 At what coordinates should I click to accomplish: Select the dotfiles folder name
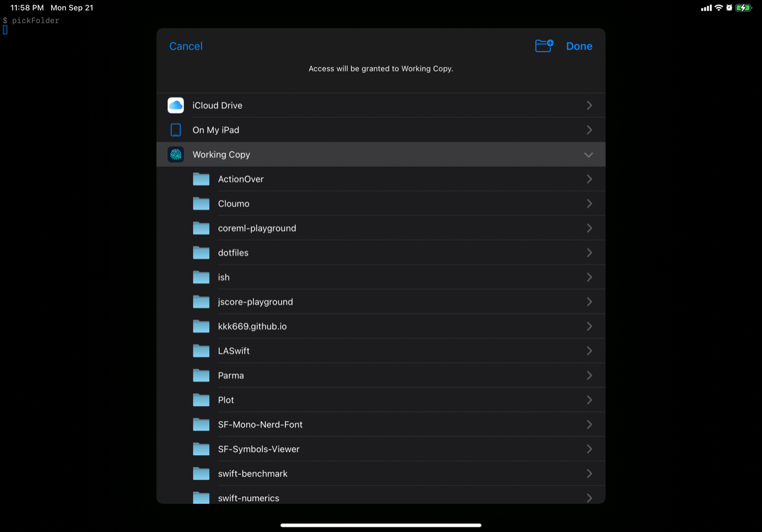pos(233,253)
